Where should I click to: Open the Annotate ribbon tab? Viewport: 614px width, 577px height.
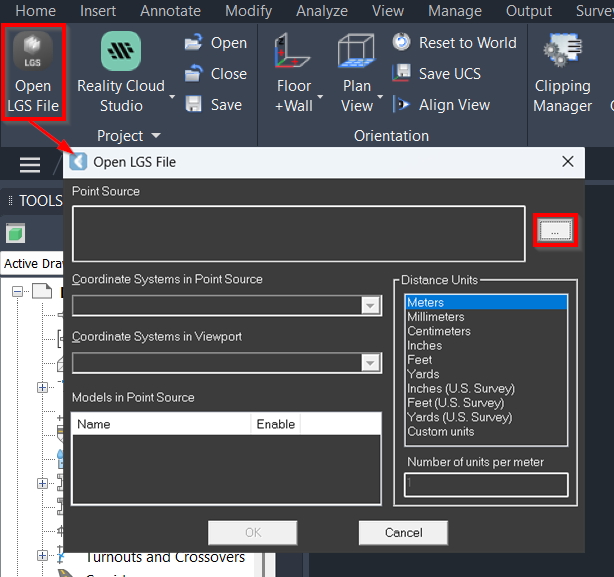click(170, 11)
